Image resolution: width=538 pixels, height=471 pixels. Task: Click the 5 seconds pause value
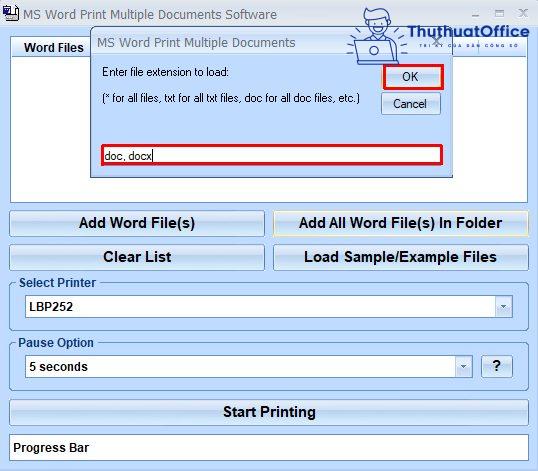58,367
